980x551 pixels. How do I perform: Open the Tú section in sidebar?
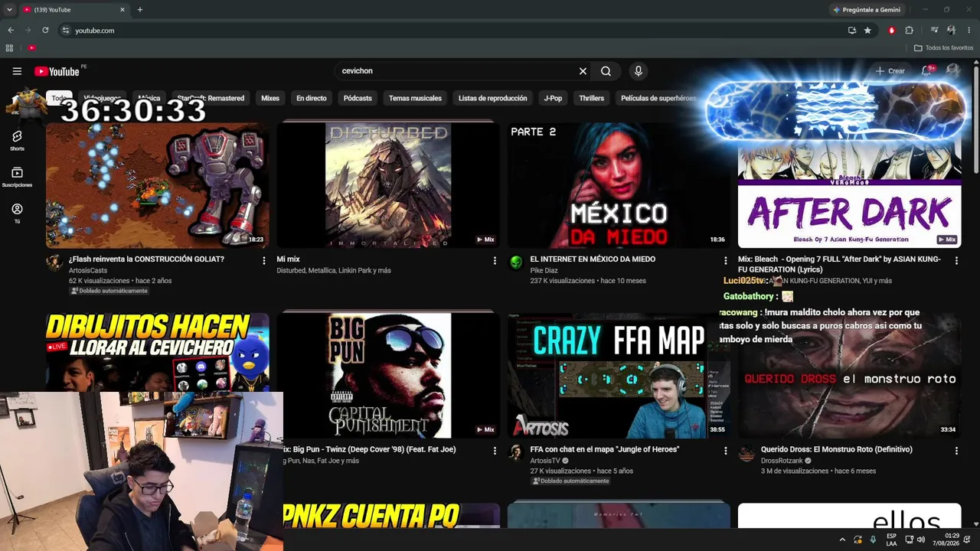[x=17, y=214]
